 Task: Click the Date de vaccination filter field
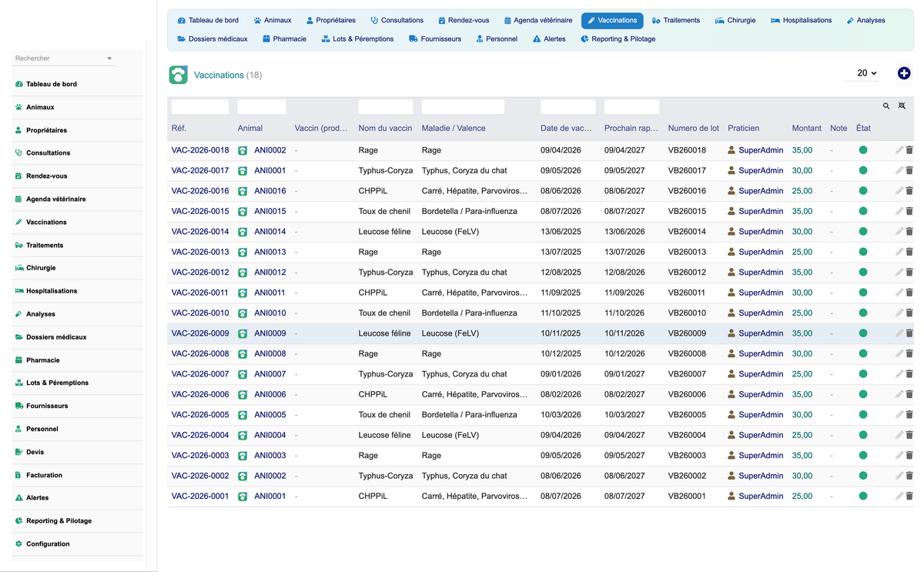pyautogui.click(x=568, y=107)
